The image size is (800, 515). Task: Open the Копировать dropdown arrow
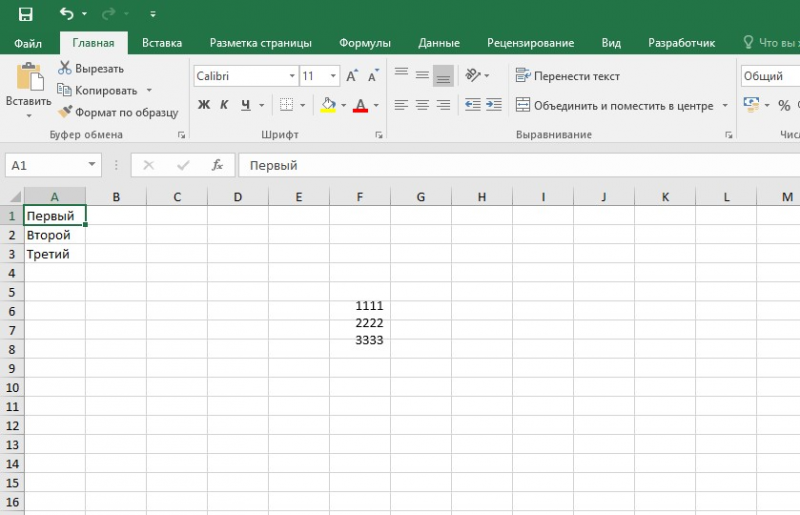(149, 90)
